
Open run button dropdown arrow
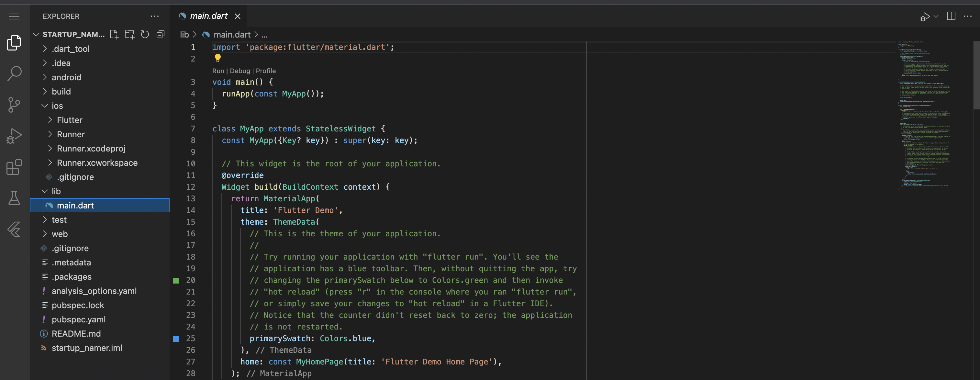936,17
